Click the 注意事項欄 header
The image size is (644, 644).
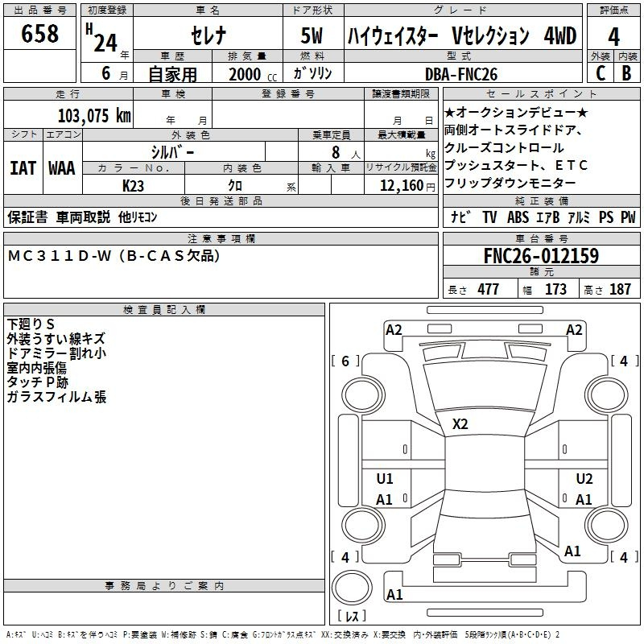tap(221, 238)
